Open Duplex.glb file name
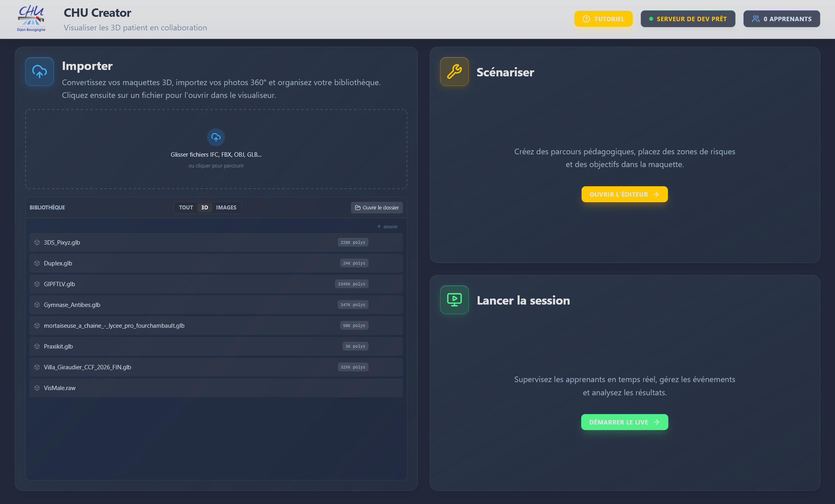835x504 pixels. pos(58,263)
